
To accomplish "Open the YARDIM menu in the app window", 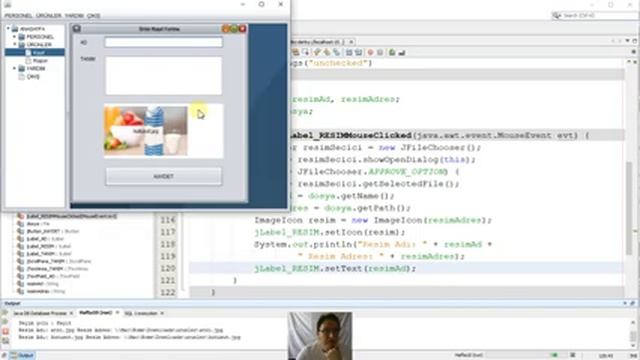I will 74,16.
